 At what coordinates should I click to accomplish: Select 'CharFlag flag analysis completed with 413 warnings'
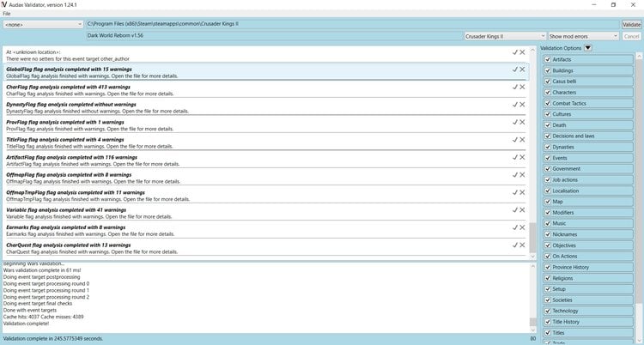[68, 87]
